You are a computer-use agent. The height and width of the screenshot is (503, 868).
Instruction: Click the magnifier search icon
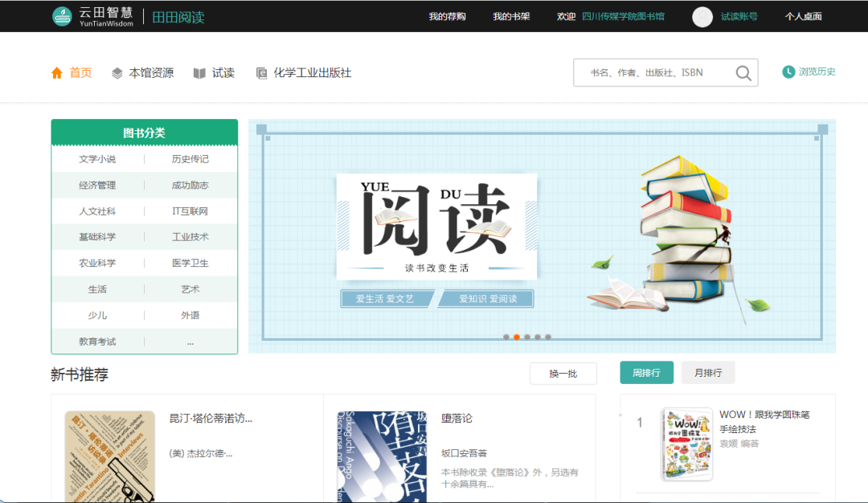(743, 73)
